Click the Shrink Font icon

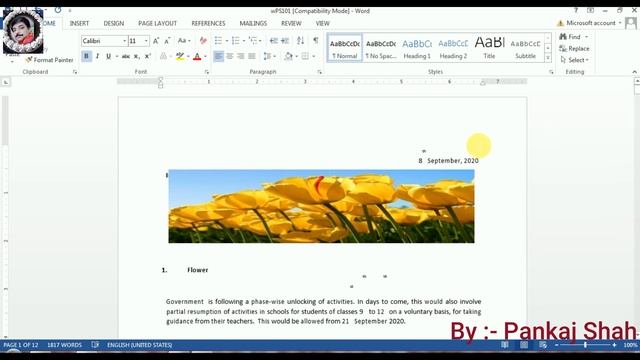tap(167, 41)
